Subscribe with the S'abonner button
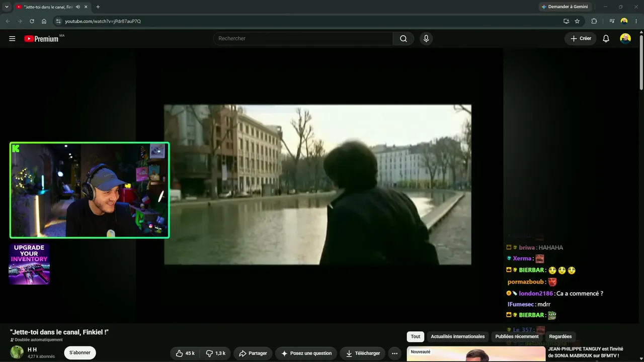Viewport: 644px width, 362px height. 80,353
